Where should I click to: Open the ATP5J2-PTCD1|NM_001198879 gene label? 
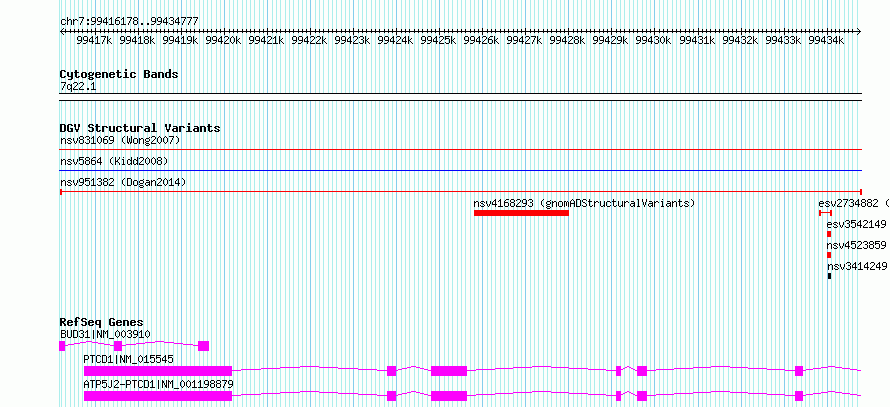[158, 384]
